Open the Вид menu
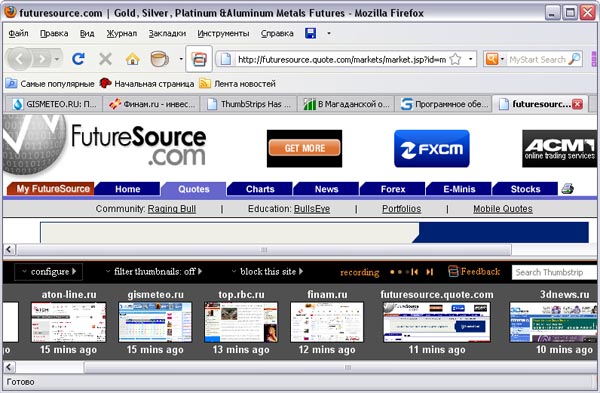Screen dimensions: 600x393 coord(87,33)
